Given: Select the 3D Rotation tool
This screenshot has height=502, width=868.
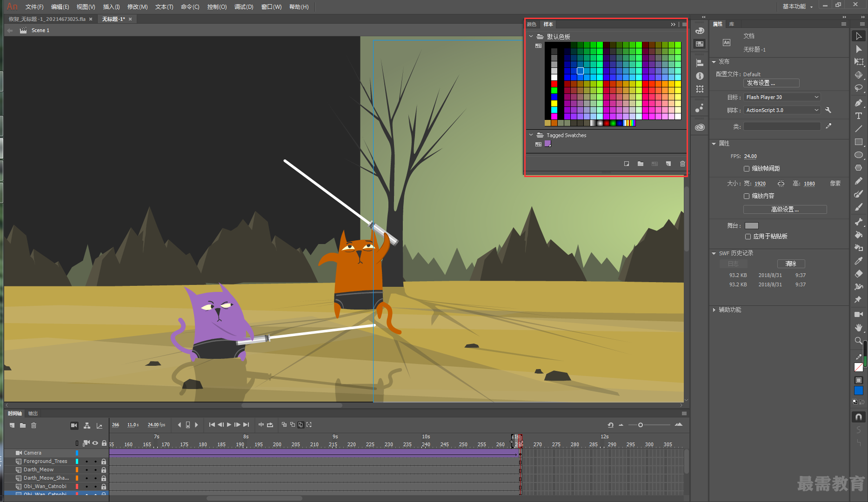Looking at the screenshot, I should tap(859, 75).
